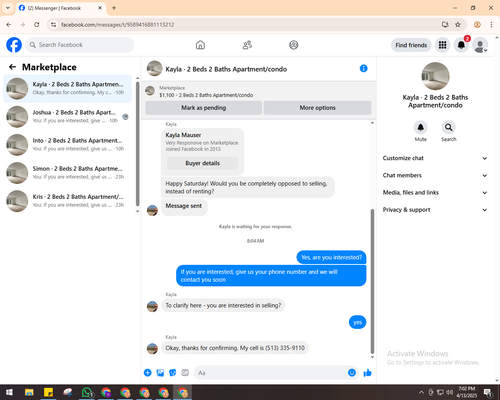
Task: Open more actions plus icon in composer
Action: (148, 373)
